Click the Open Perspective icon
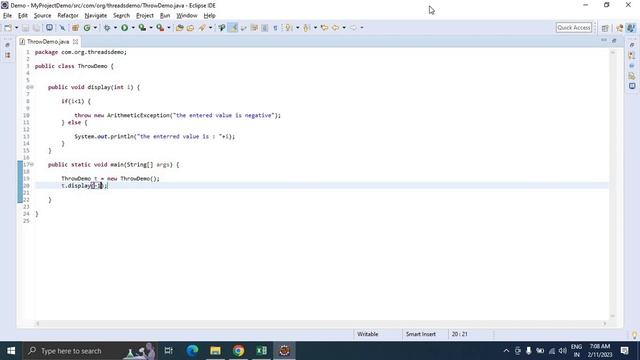Viewport: 640px width, 360px height. [605, 28]
